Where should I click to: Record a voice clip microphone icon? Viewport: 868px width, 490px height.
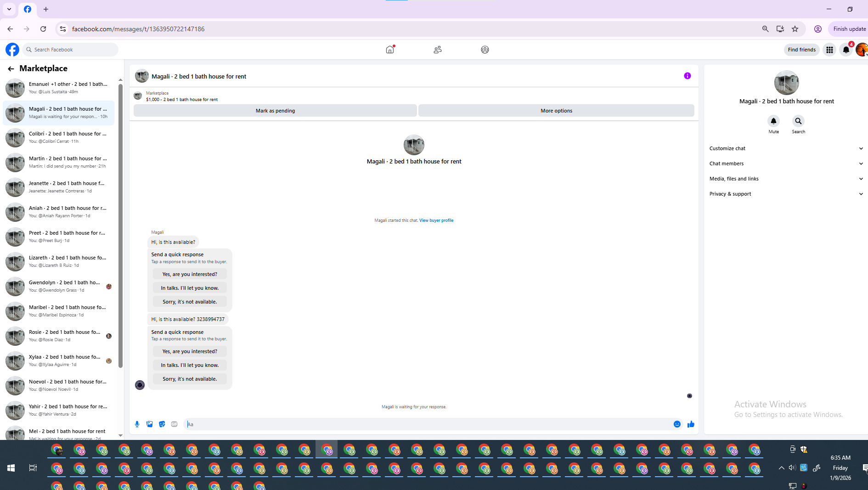[x=137, y=424]
